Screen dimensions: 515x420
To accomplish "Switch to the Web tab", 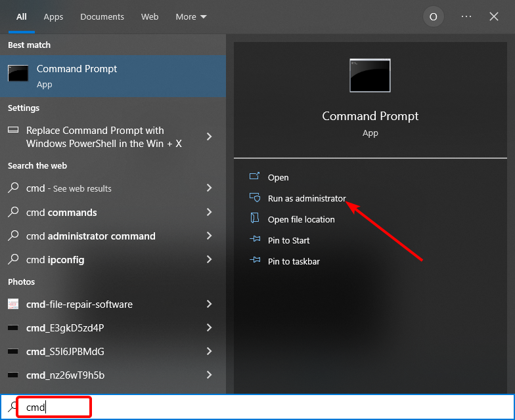I will [x=150, y=17].
